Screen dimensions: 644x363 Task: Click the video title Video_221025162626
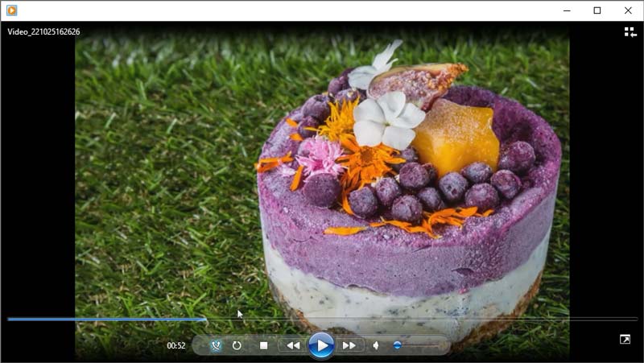(x=43, y=32)
